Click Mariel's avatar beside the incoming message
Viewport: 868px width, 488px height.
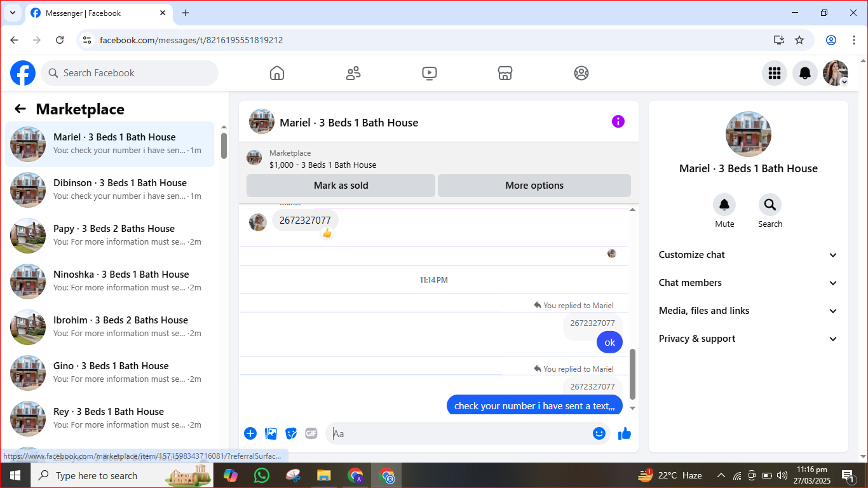coord(258,222)
